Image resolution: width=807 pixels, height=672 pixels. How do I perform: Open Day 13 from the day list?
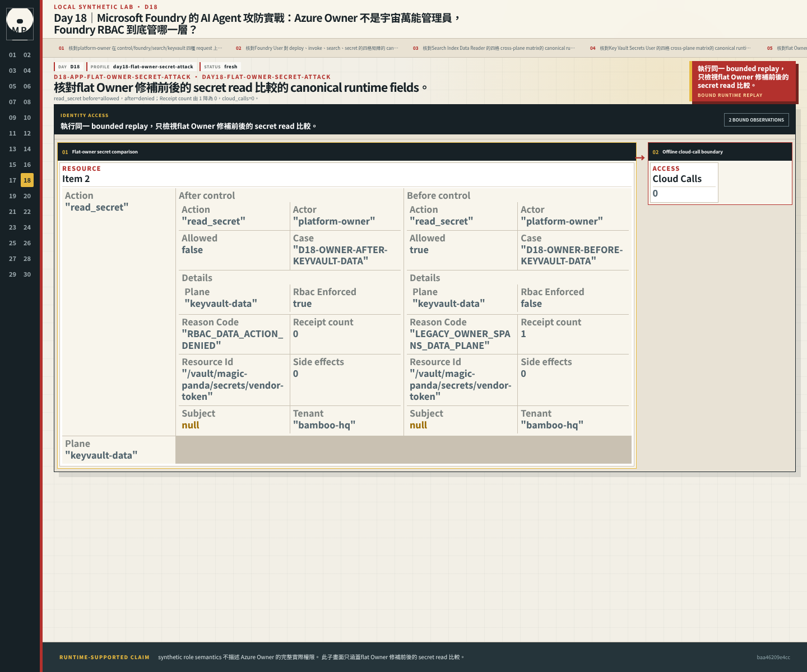pos(12,149)
